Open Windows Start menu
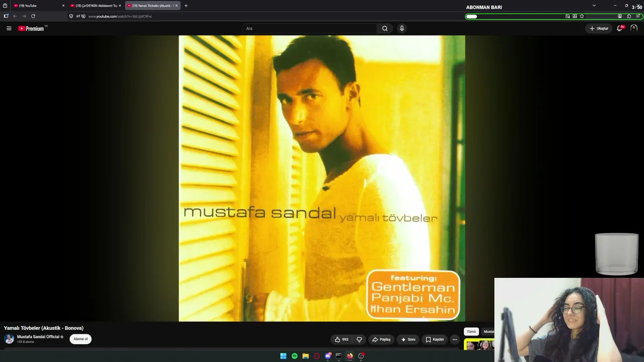The image size is (644, 362). (x=283, y=356)
